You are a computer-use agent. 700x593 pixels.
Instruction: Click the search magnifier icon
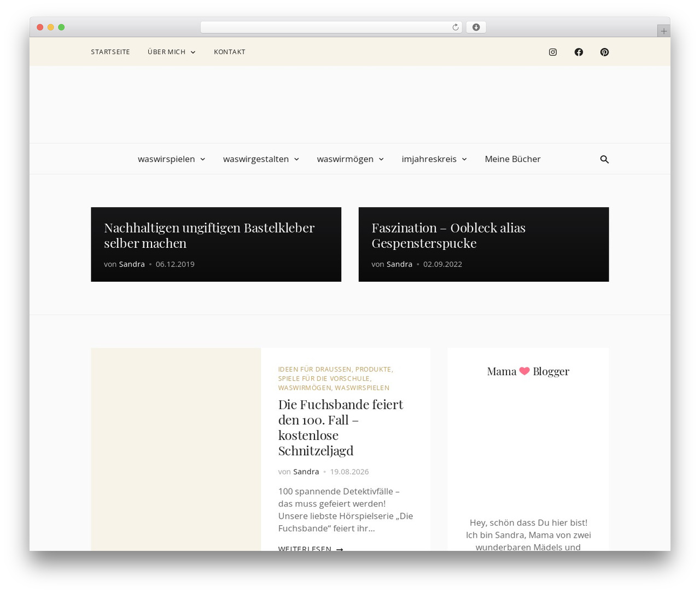click(604, 159)
